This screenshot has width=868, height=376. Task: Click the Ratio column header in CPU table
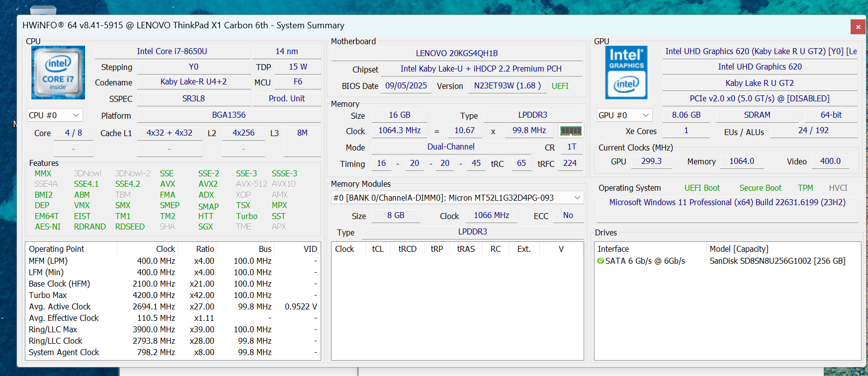(198, 249)
